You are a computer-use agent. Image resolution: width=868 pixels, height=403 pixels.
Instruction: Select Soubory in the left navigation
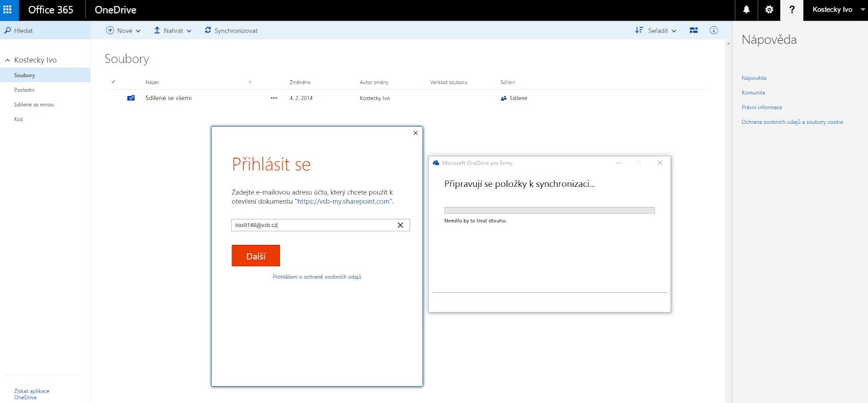pos(45,75)
